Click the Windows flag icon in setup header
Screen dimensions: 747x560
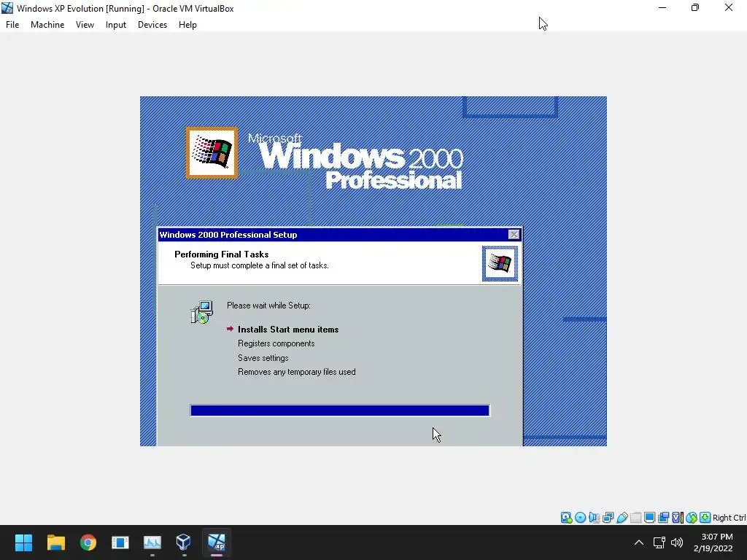point(500,263)
